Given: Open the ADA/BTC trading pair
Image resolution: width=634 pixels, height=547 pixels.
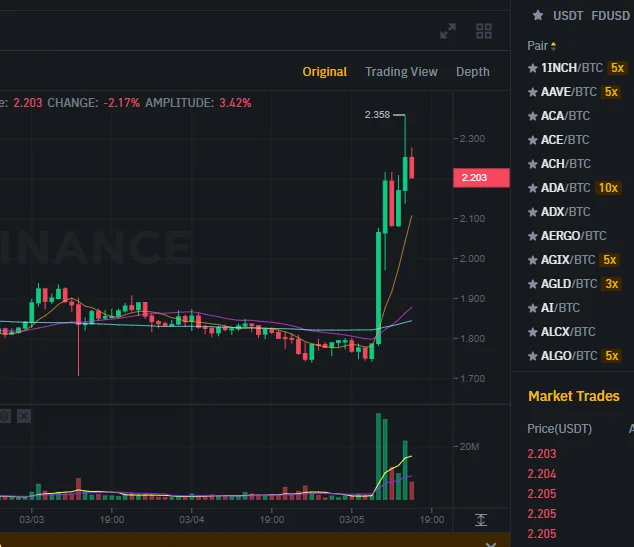Looking at the screenshot, I should pos(566,188).
